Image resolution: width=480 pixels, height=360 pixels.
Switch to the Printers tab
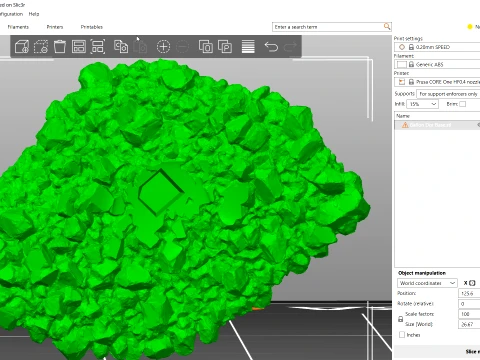pyautogui.click(x=55, y=27)
